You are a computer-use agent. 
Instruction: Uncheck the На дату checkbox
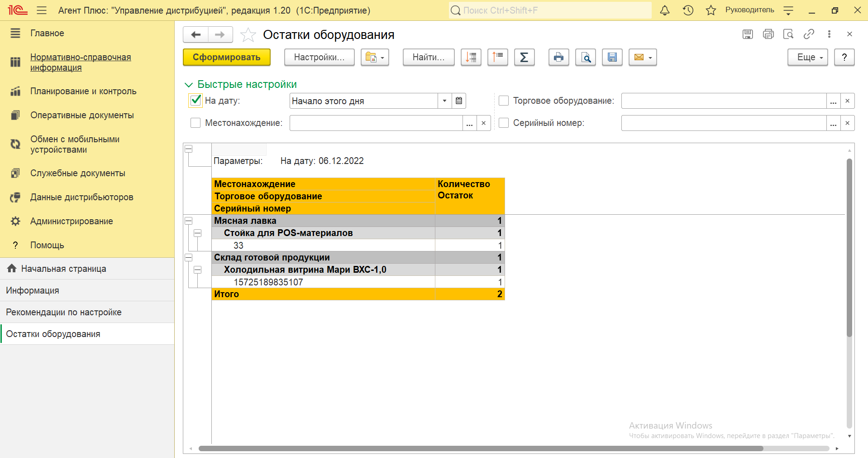coord(195,101)
